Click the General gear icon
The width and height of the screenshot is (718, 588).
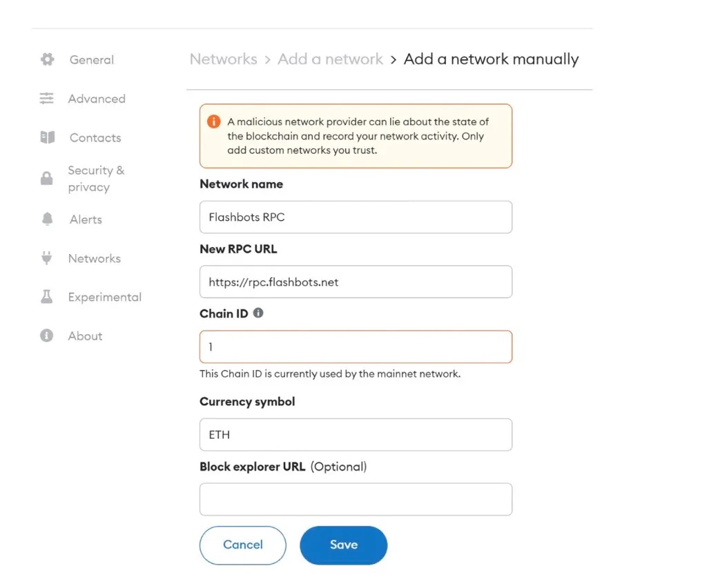pyautogui.click(x=47, y=59)
